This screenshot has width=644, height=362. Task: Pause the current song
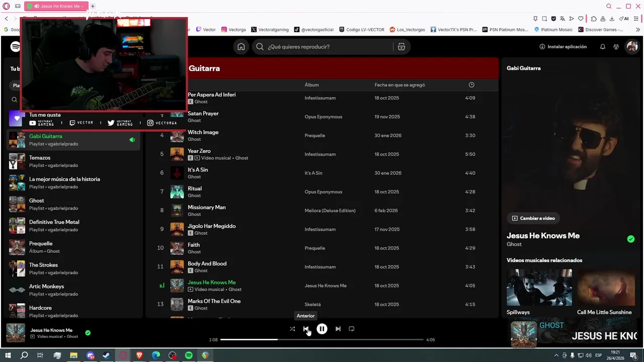tap(322, 329)
